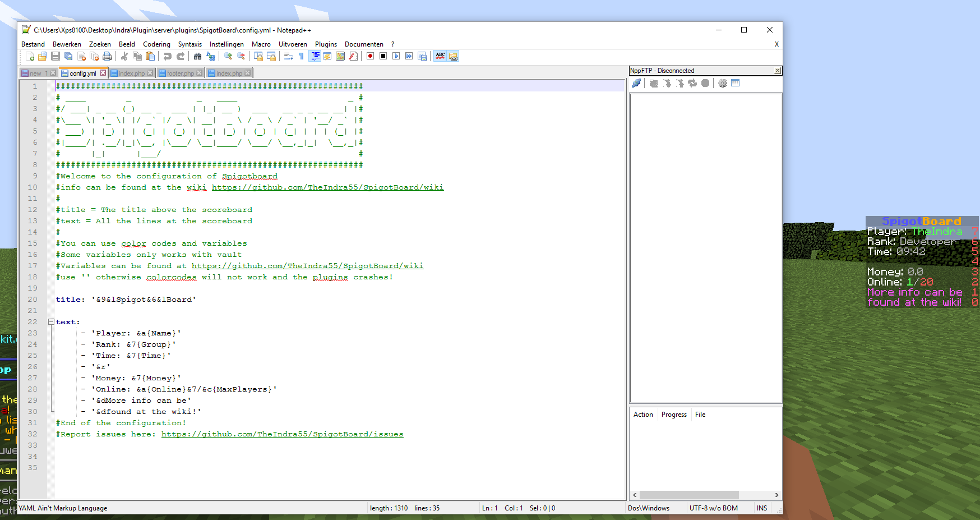Screen dimensions: 980x520
Task: Switch to the footer.php tab
Action: (180, 73)
